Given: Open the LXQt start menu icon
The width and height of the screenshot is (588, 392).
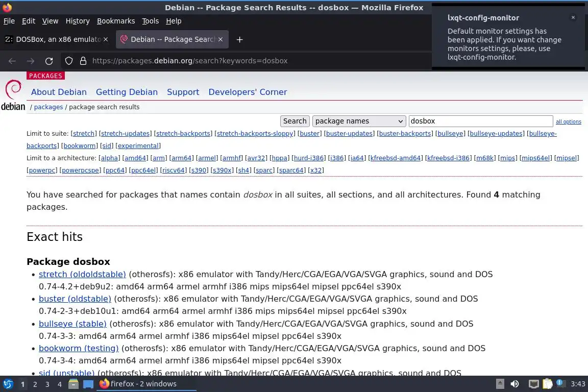Looking at the screenshot, I should pos(8,384).
